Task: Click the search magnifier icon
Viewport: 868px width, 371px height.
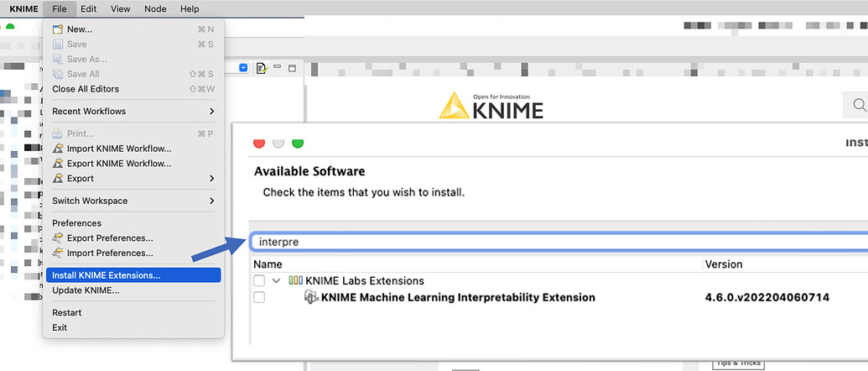Action: [859, 105]
